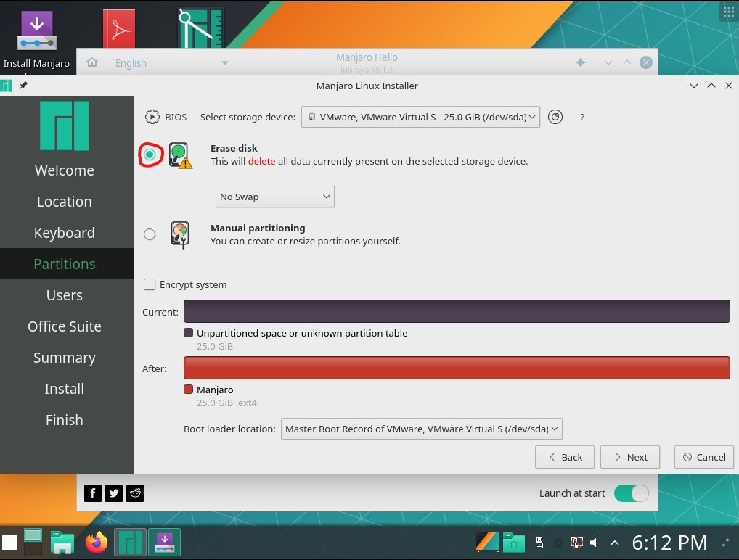The height and width of the screenshot is (560, 739).
Task: Open the storage device dropdown
Action: 420,117
